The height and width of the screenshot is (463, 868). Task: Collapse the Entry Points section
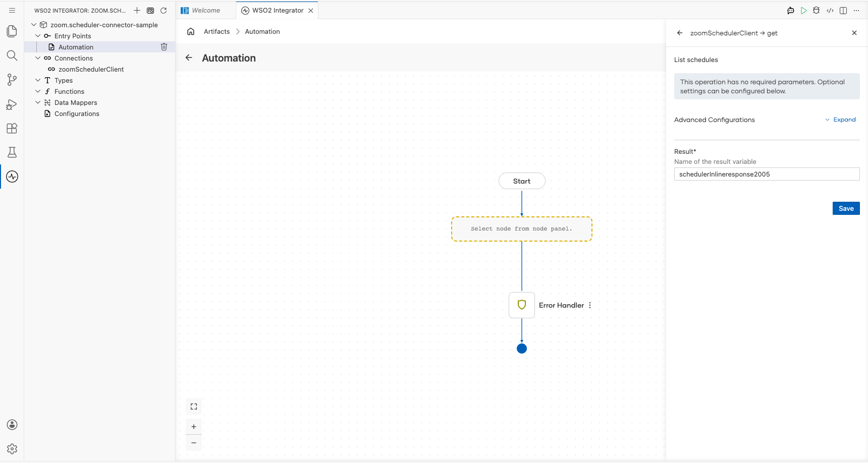coord(38,36)
